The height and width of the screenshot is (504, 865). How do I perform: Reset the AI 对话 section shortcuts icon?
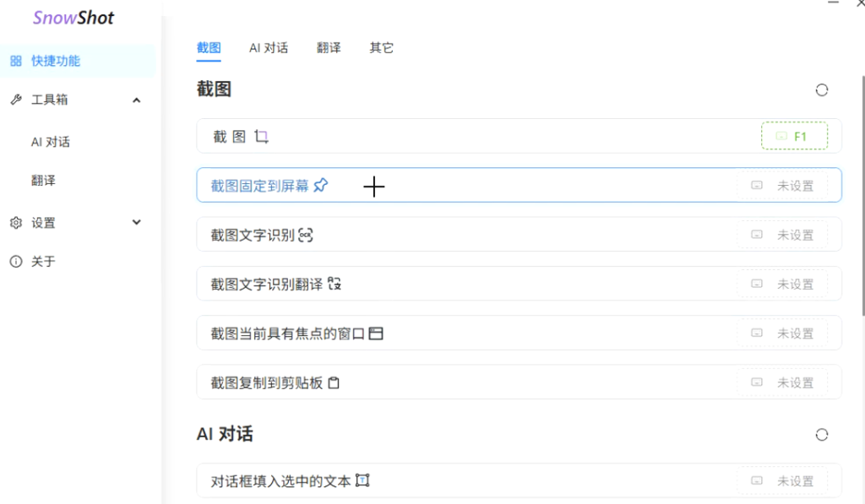point(822,435)
